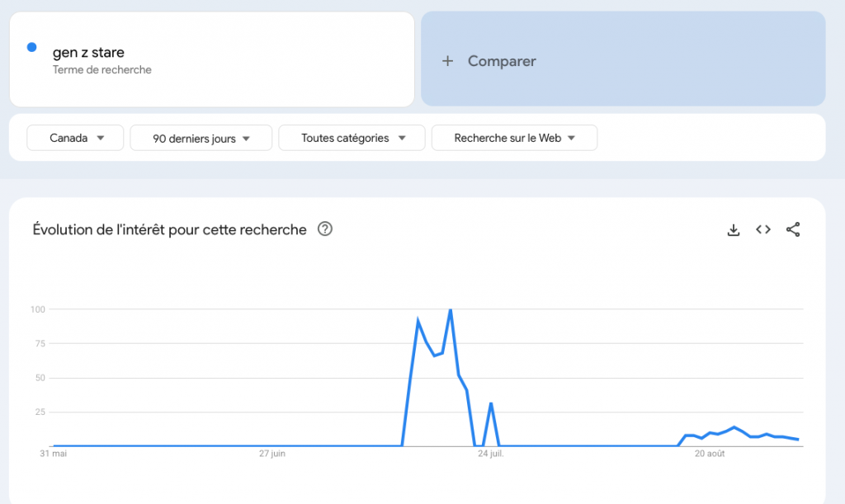Click the 100 value on the vertical axis
The image size is (845, 504).
pos(35,309)
